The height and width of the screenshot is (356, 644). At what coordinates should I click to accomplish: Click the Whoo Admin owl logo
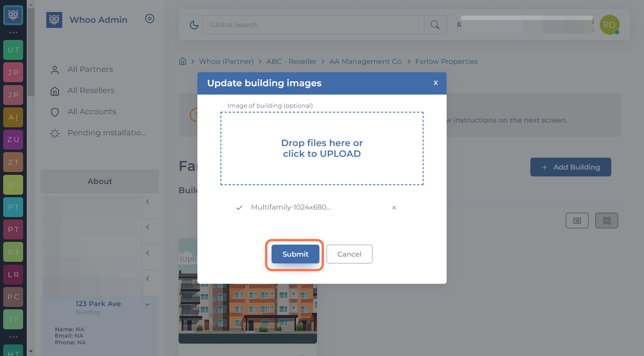click(54, 20)
